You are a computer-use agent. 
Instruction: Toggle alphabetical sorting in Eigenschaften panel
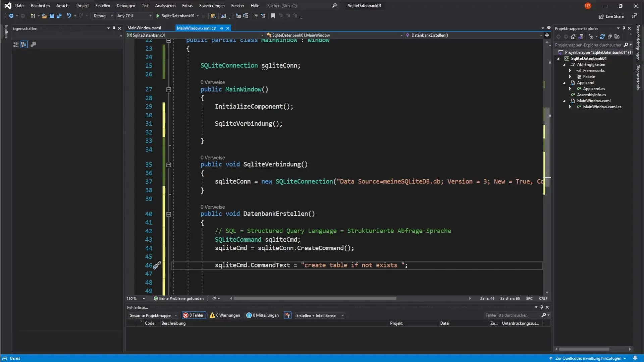[23, 44]
